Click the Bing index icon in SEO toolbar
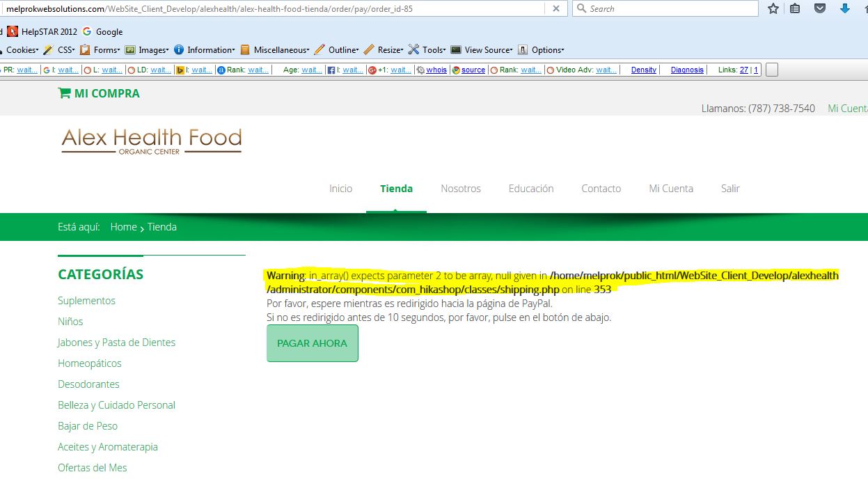Screen dimensions: 868x479 180,70
